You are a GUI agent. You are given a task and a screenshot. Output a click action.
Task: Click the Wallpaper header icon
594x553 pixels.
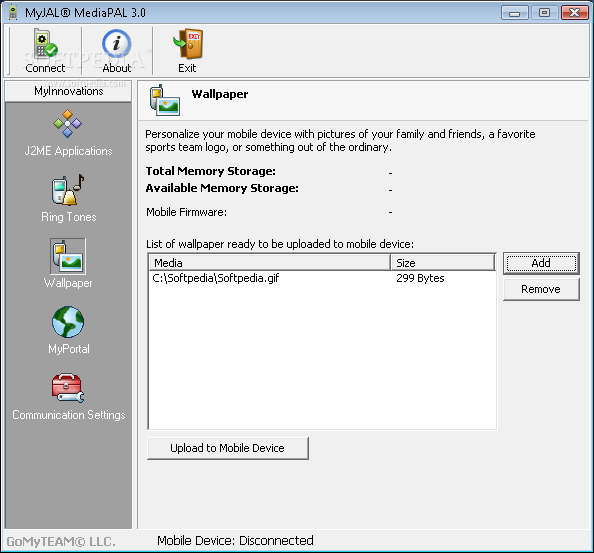[164, 100]
